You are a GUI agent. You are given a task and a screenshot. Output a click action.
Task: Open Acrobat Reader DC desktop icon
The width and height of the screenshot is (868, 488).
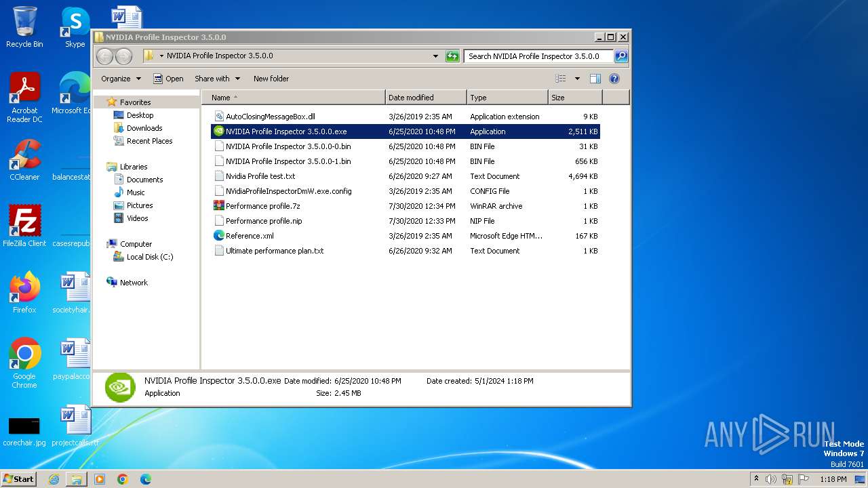(24, 97)
